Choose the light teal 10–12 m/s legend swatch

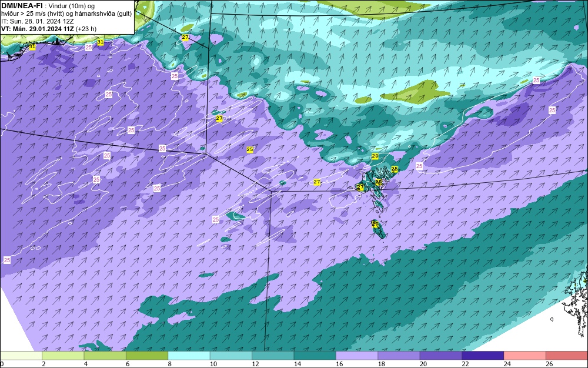(x=231, y=356)
